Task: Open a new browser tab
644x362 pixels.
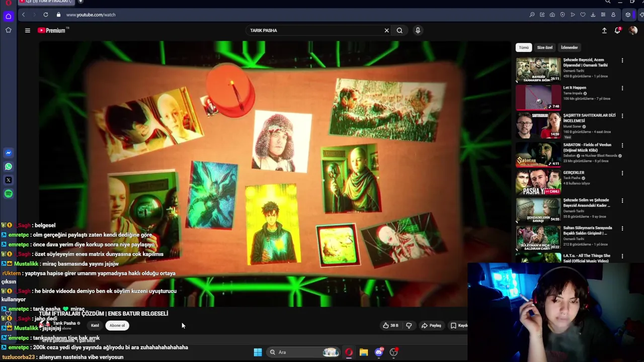Action: [x=80, y=2]
